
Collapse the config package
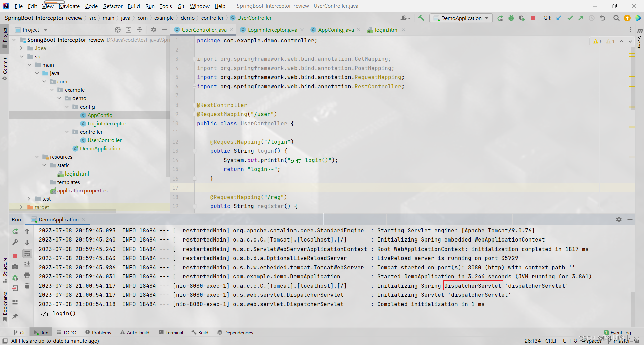tap(67, 107)
